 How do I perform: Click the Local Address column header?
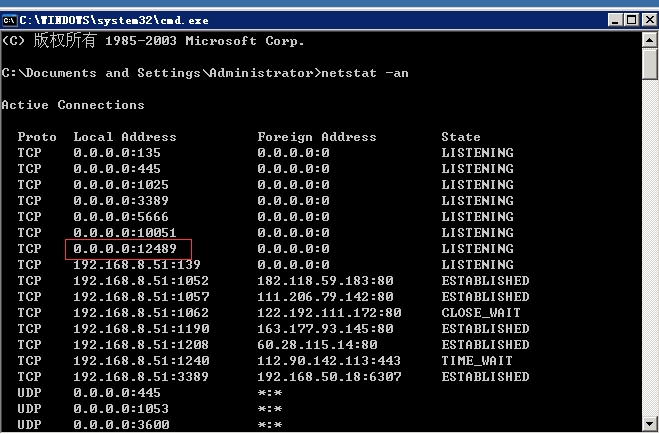[x=125, y=137]
